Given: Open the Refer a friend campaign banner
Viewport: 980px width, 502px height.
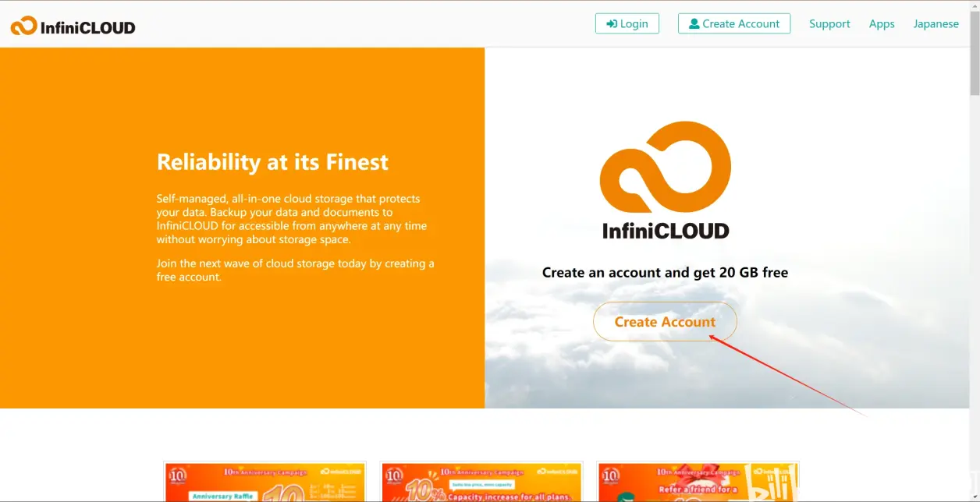Looking at the screenshot, I should tap(698, 482).
